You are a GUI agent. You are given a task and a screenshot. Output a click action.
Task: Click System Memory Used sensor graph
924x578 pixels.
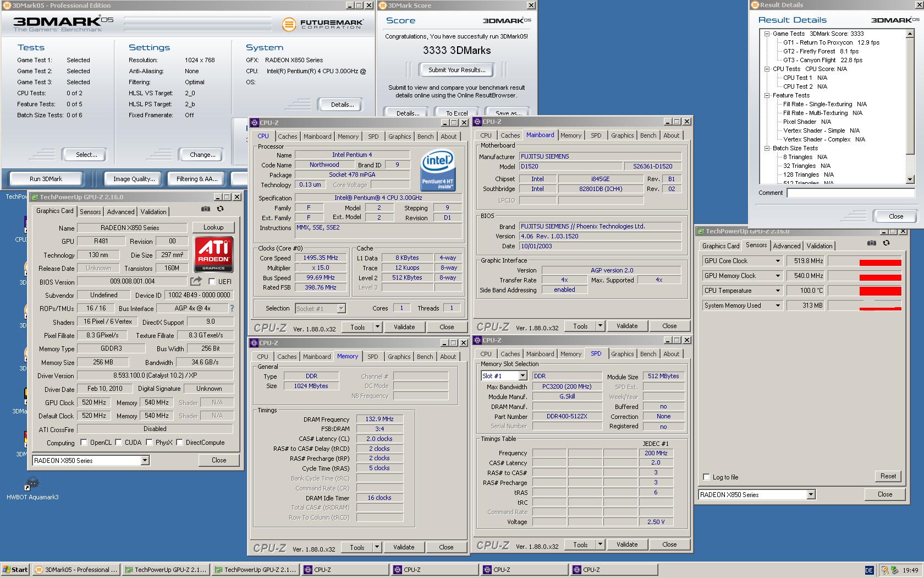coord(865,306)
